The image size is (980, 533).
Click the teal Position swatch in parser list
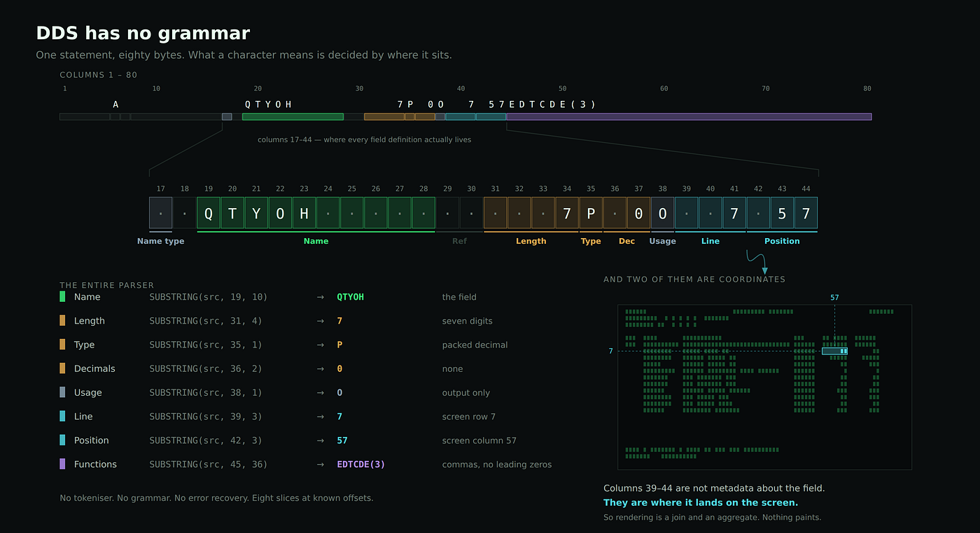tap(62, 441)
